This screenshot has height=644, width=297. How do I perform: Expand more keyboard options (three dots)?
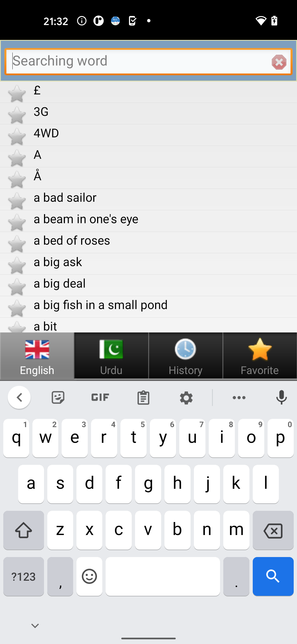(x=239, y=398)
